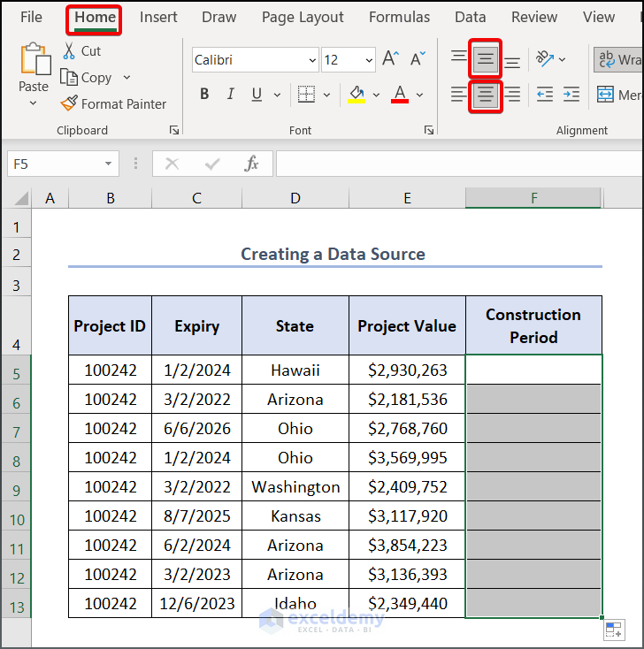Click the Cut scissors icon

(x=69, y=51)
